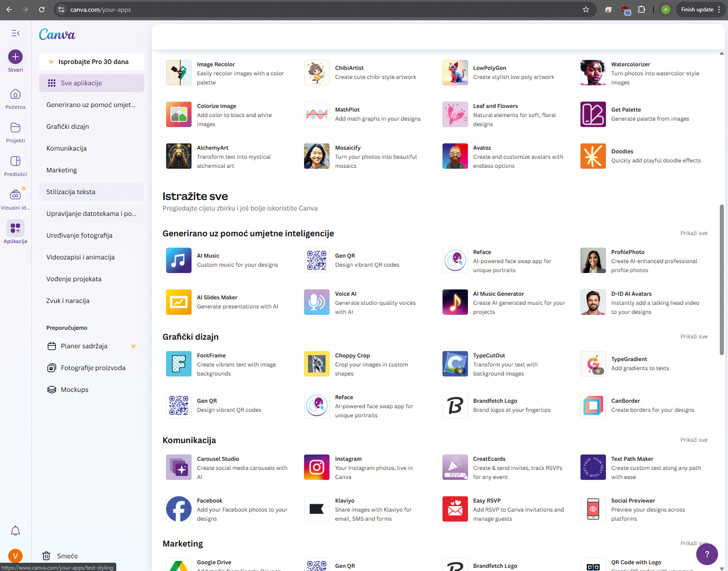Viewport: 728px width, 571px height.
Task: Open the Facebook app icon
Action: (x=179, y=509)
